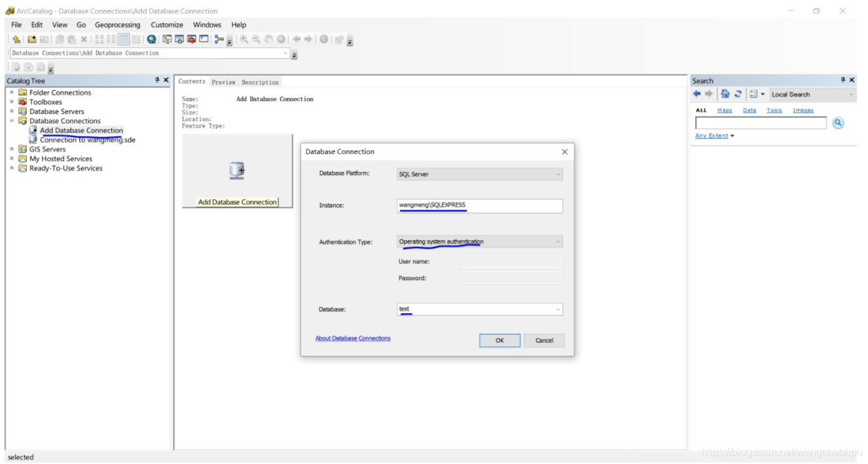This screenshot has height=464, width=868.
Task: Click OK in Database Connection dialog
Action: [500, 341]
